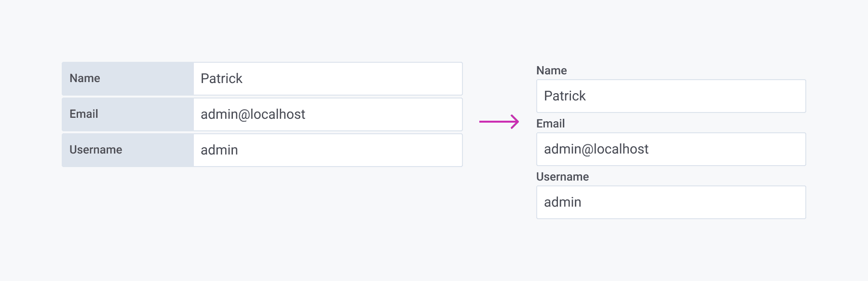Click the Email label above the stacked input

[x=550, y=124]
